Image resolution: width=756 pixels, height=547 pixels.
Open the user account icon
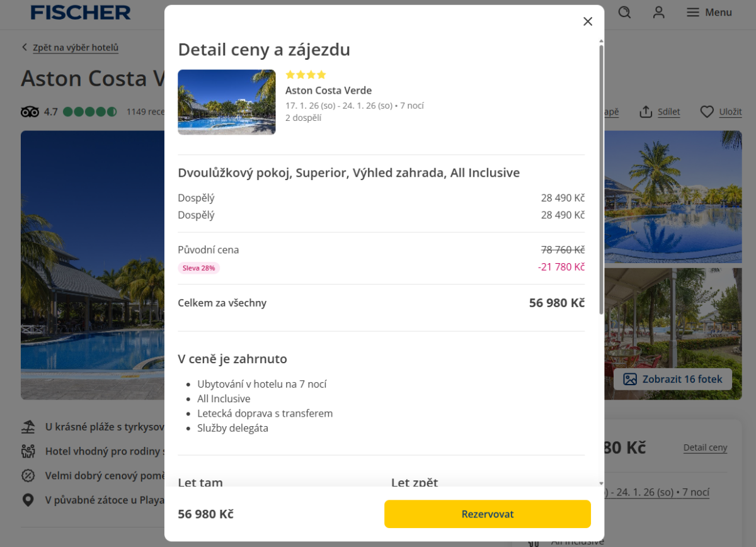click(x=659, y=13)
